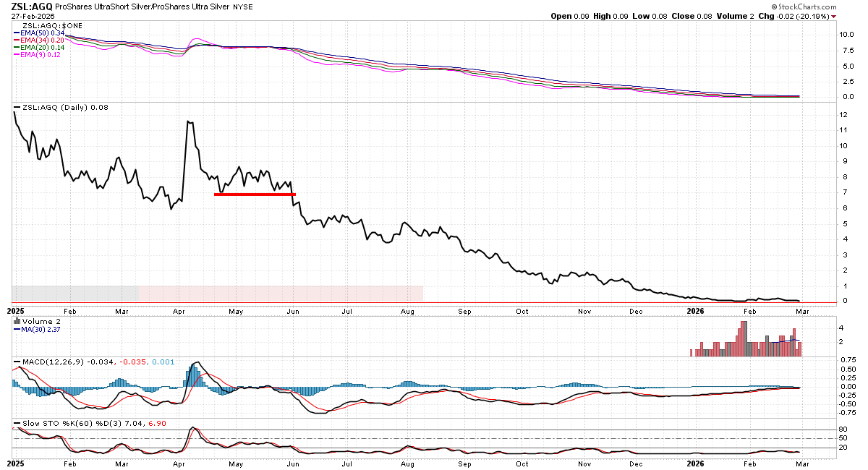Click the Jun label on the price axis
868x470 pixels.
click(x=293, y=311)
